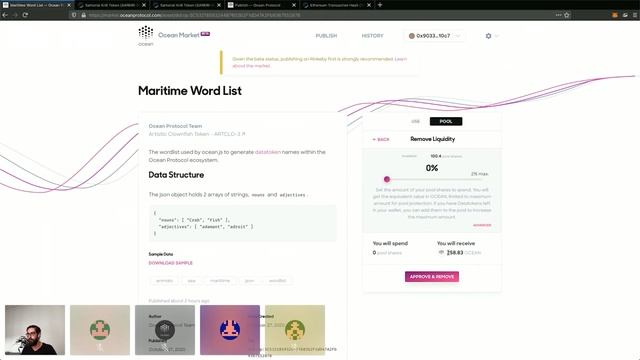This screenshot has height=360, width=640.
Task: Go forward with the browser arrow
Action: click(15, 15)
